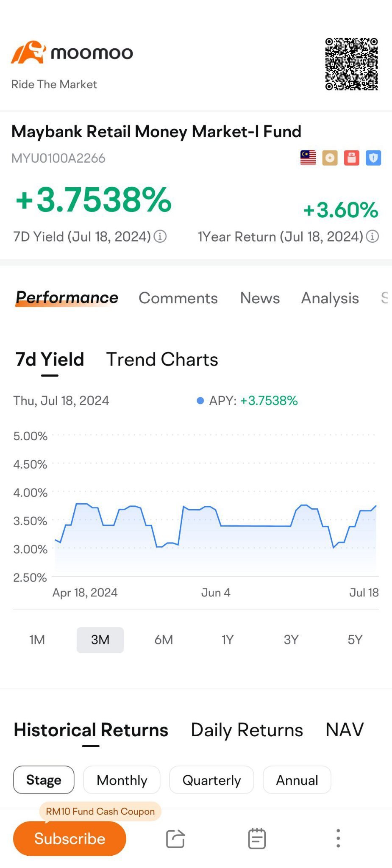Switch to the Comments tab
392x868 pixels.
[178, 298]
